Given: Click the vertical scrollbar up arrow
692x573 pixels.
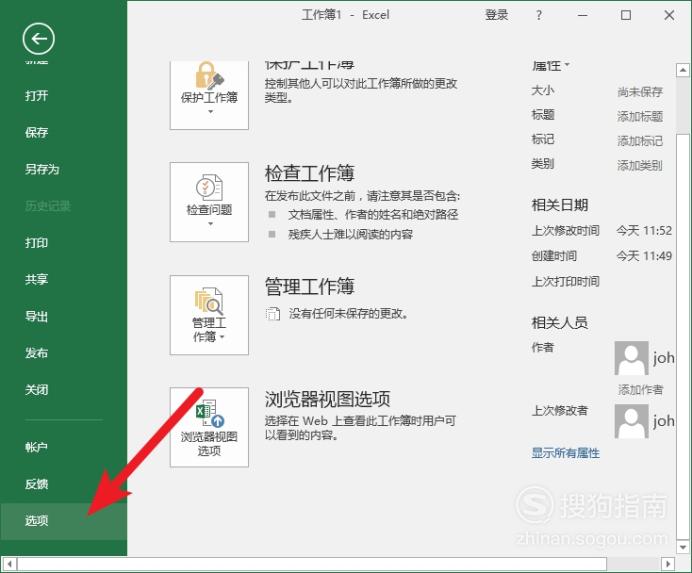Looking at the screenshot, I should (x=683, y=70).
